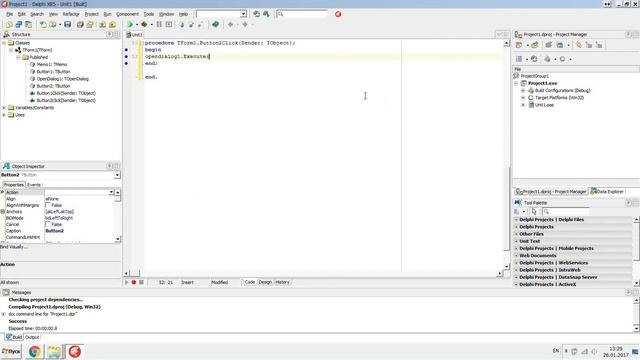Screen dimensions: 640x360
Task: Click the Forward navigation arrow icon
Action: (x=245, y=24)
